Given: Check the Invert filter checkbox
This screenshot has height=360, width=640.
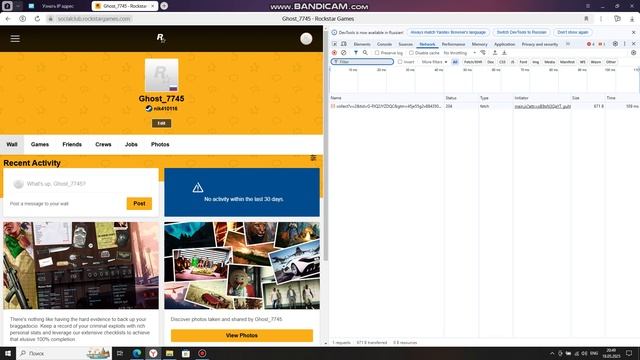Looking at the screenshot, I should [400, 62].
